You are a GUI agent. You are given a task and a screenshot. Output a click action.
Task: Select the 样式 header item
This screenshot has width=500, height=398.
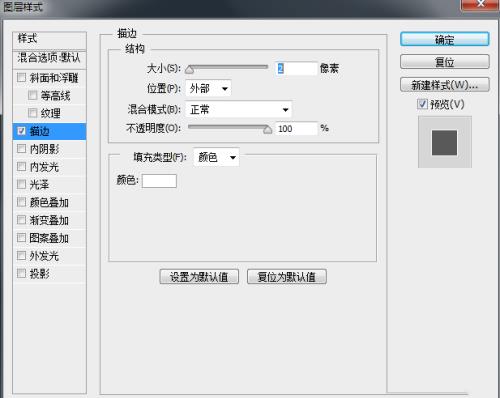click(49, 39)
